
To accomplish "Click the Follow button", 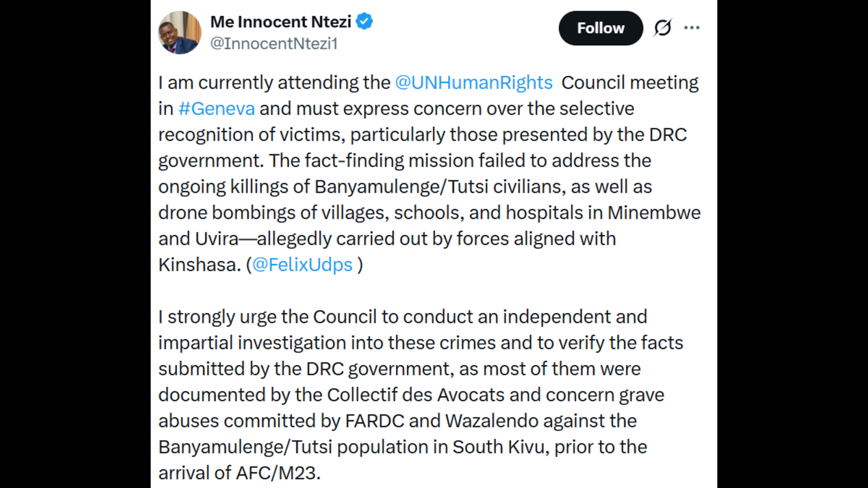I will (x=600, y=28).
